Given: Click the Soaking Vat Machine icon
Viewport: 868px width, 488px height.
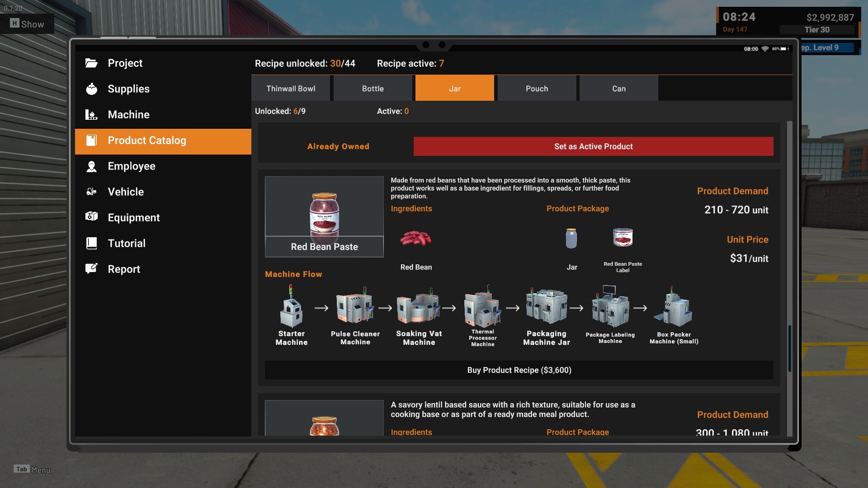Looking at the screenshot, I should pos(419,307).
